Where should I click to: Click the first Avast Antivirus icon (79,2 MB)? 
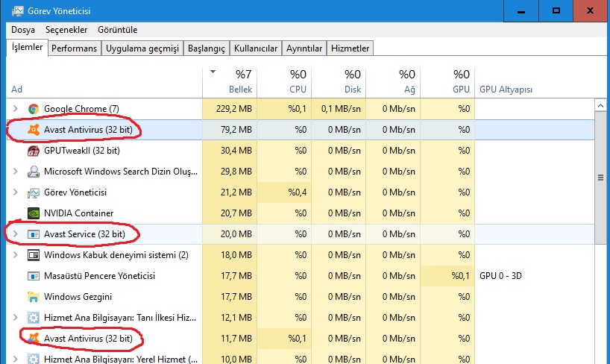(34, 130)
